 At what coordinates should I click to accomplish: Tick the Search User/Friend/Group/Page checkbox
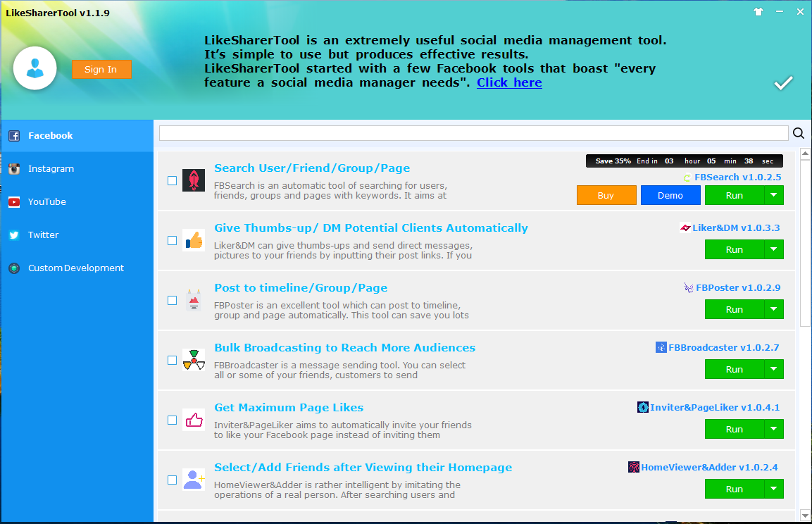click(x=173, y=181)
